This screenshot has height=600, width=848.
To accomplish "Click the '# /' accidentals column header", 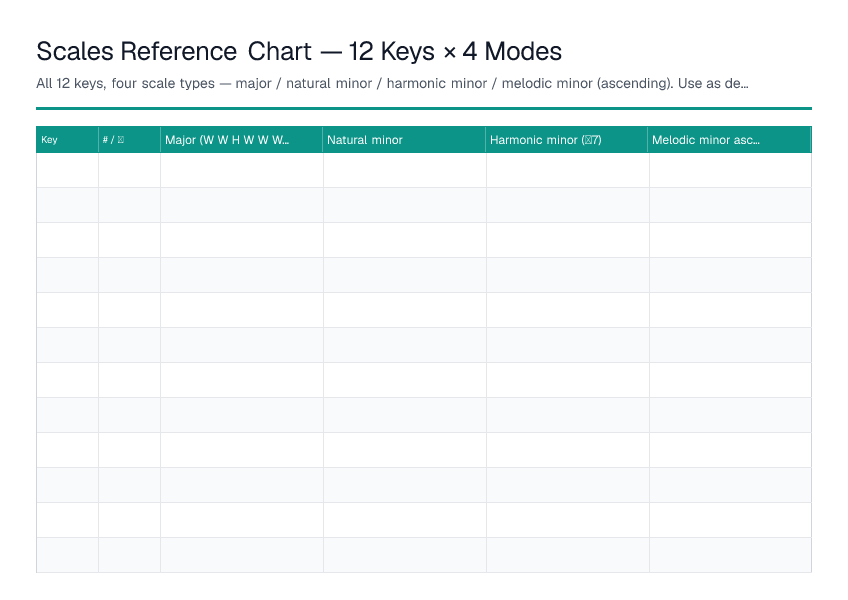I will point(129,140).
